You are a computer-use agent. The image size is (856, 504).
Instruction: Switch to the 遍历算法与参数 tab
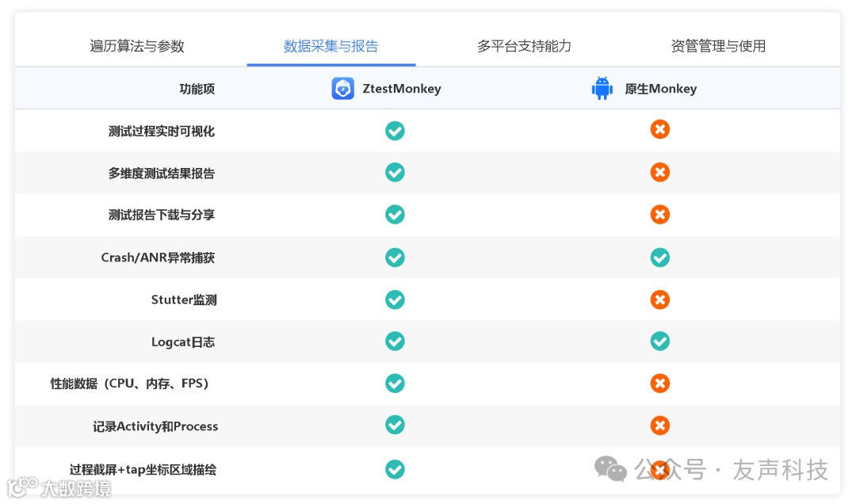click(x=137, y=46)
